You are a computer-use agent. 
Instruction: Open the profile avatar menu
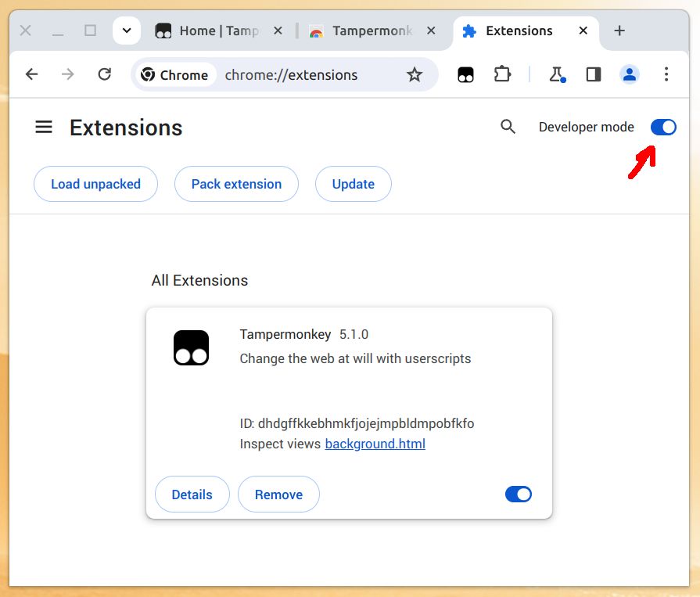(x=630, y=74)
